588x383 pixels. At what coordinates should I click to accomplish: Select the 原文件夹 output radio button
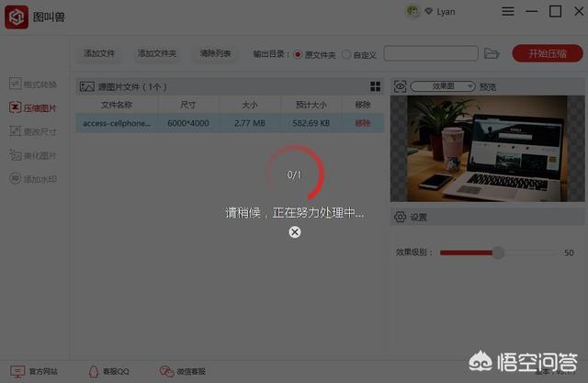pyautogui.click(x=298, y=54)
